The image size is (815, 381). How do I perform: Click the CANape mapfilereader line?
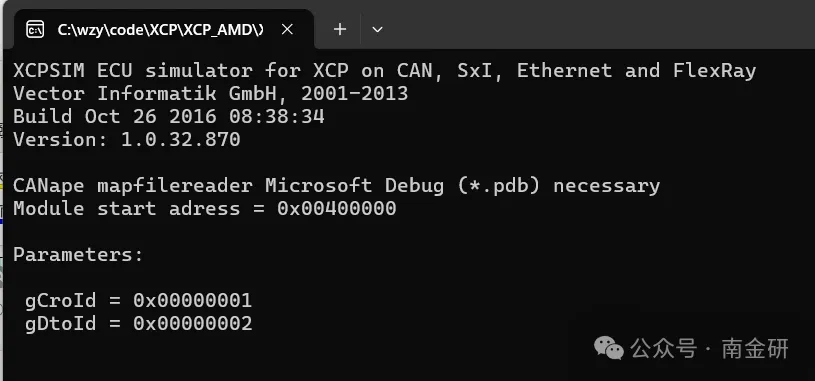(336, 186)
